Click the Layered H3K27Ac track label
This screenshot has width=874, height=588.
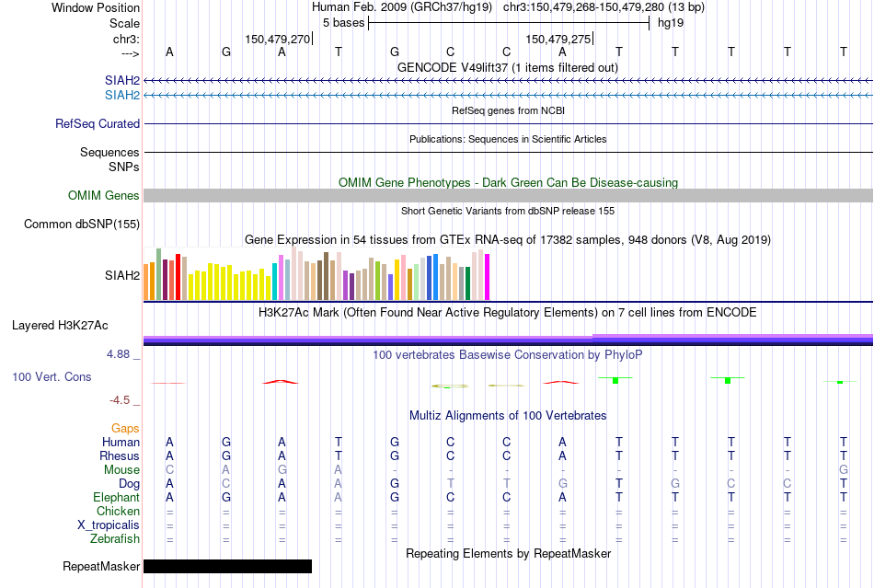coord(60,326)
